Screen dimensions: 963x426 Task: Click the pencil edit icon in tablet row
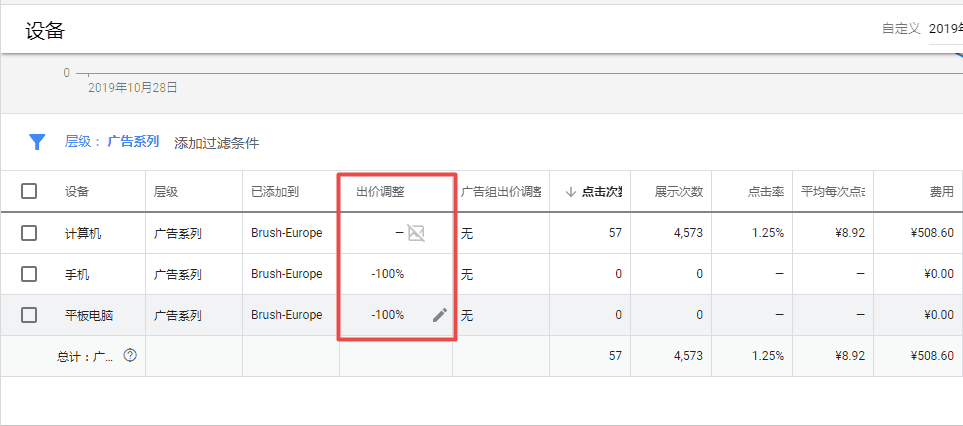[440, 315]
